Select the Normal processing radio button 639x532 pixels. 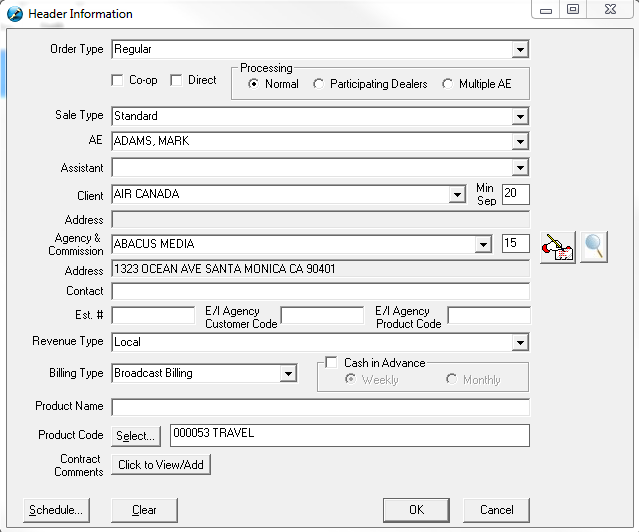click(x=253, y=84)
